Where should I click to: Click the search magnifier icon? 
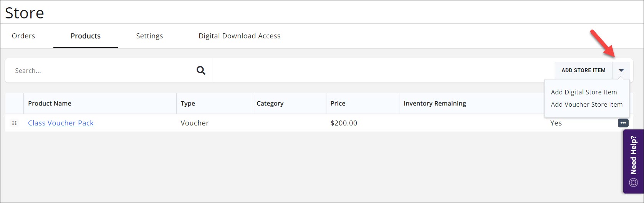(201, 71)
